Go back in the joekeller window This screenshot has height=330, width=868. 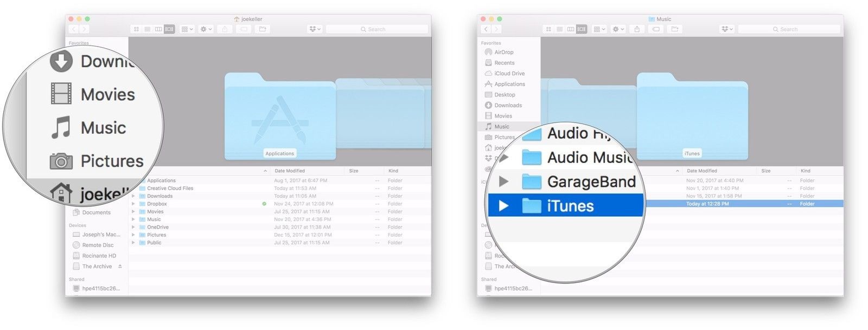[x=74, y=29]
